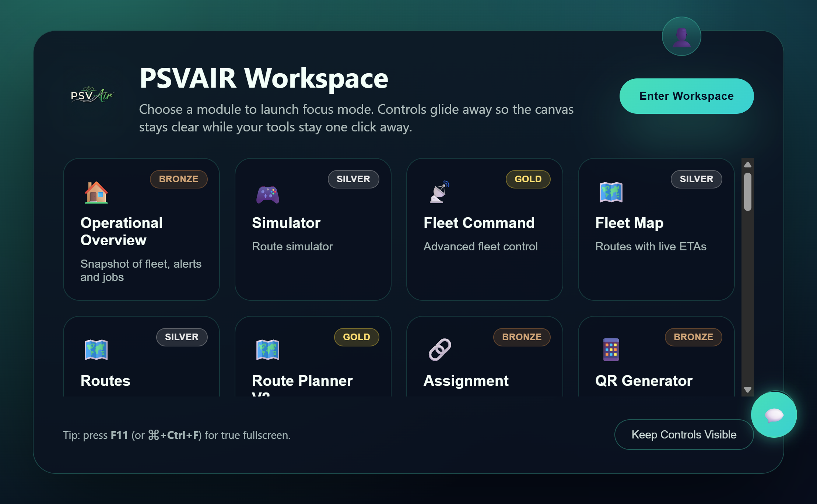817x504 pixels.
Task: Click Keep Controls Visible button
Action: point(684,435)
